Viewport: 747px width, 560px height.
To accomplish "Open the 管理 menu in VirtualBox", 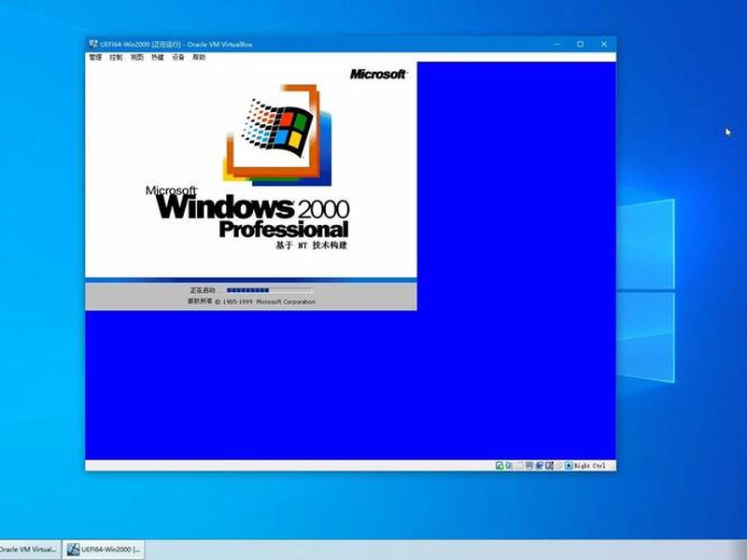I will click(x=95, y=57).
